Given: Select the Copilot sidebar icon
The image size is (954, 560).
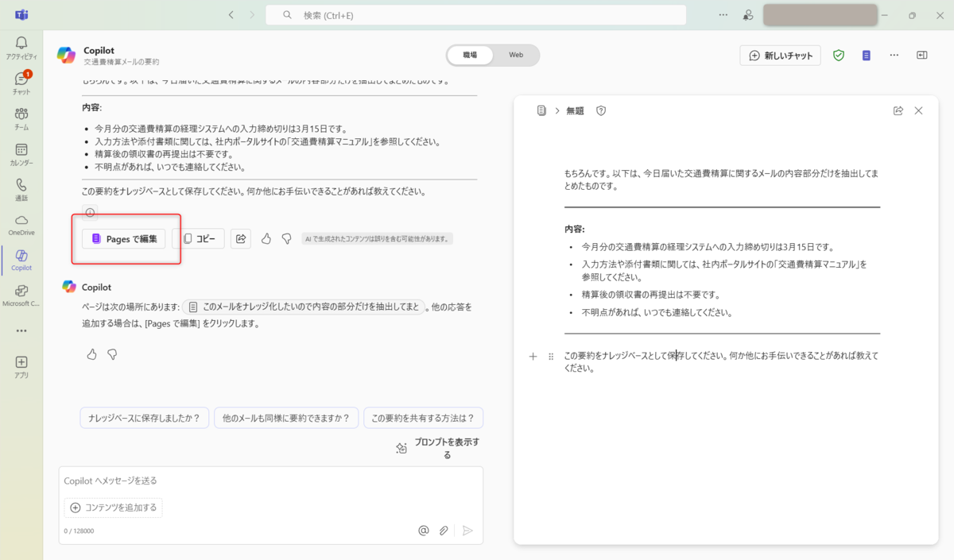Looking at the screenshot, I should (x=21, y=260).
